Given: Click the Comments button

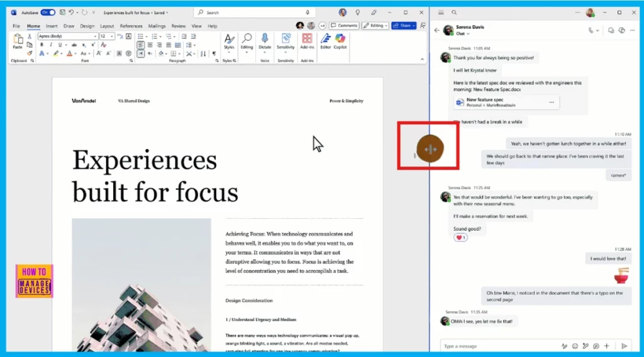Looking at the screenshot, I should point(344,25).
